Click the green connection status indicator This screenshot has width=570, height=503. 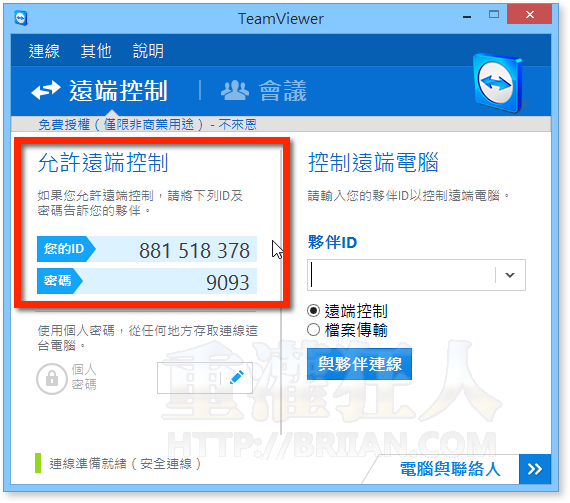point(38,463)
